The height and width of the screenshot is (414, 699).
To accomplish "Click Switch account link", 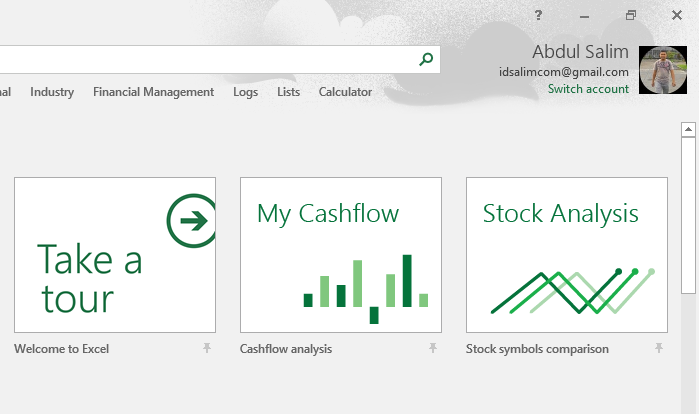I will [x=588, y=89].
